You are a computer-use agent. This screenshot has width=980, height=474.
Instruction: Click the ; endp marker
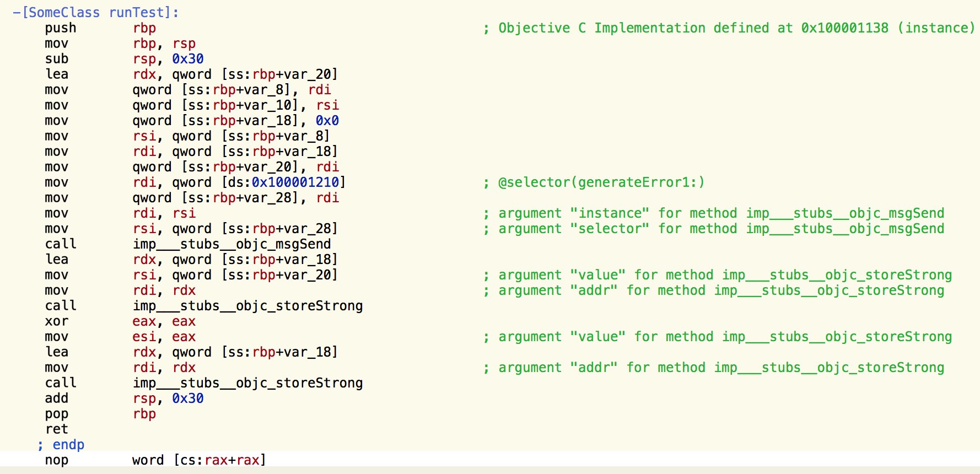coord(61,445)
